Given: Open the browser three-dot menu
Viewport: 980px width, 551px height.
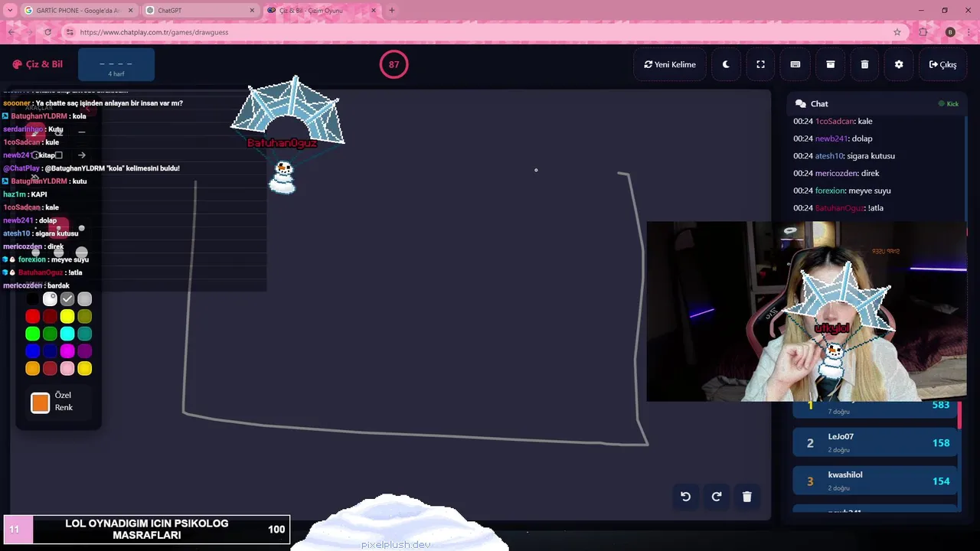Looking at the screenshot, I should (x=969, y=32).
